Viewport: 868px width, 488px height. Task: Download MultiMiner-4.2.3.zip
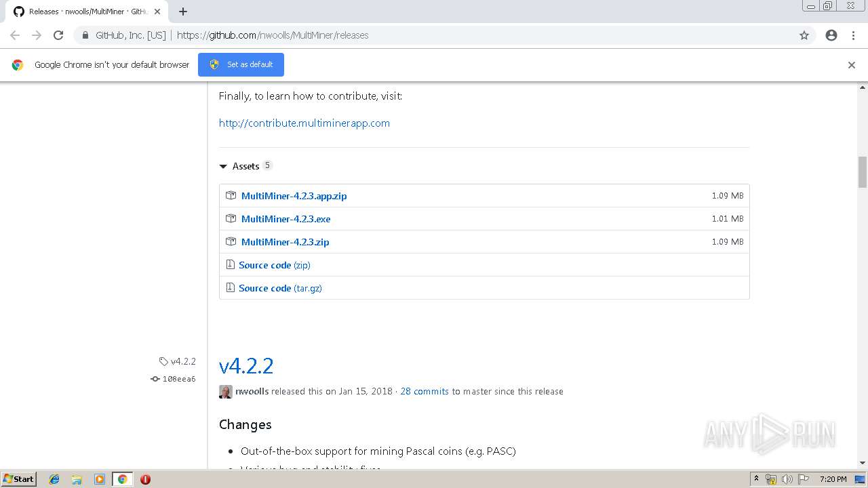point(285,242)
